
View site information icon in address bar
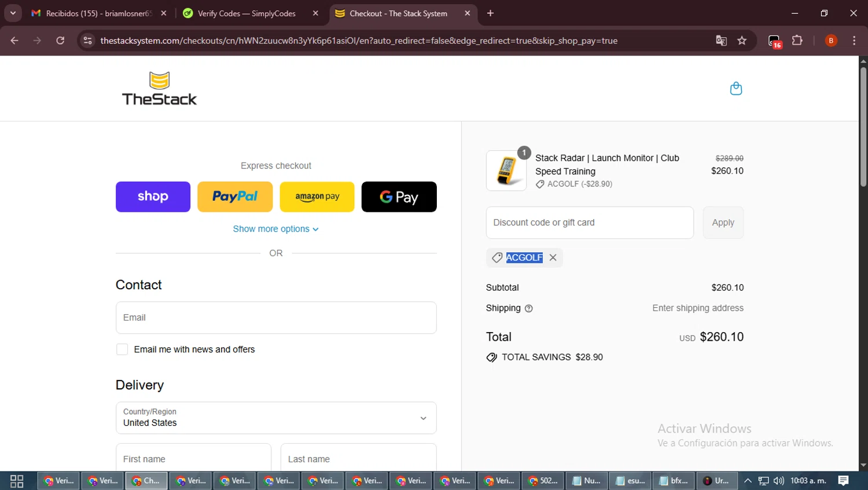tap(87, 40)
